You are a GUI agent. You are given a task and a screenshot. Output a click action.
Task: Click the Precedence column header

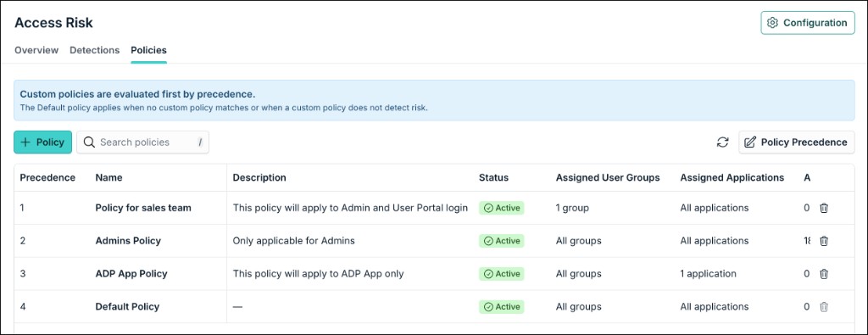pos(47,178)
